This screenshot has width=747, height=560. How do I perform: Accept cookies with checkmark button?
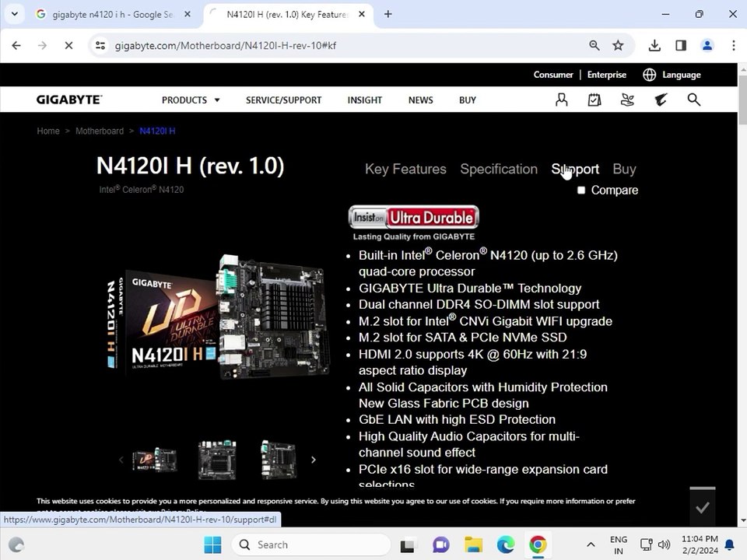(703, 508)
